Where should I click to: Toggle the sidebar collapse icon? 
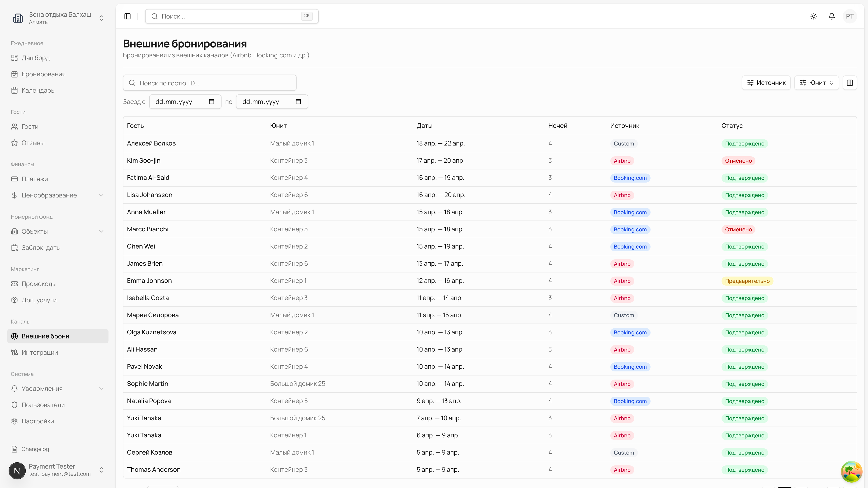(x=127, y=16)
